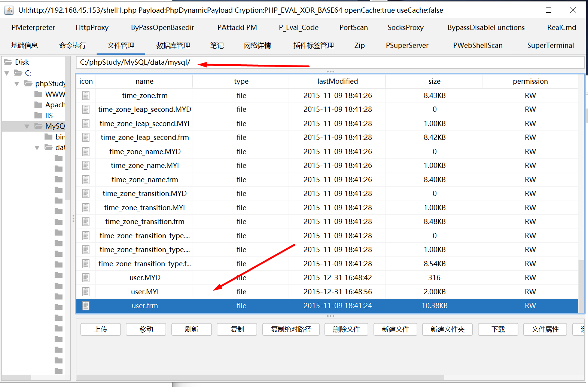Click the file icon for time_zone_transition.MYD
The width and height of the screenshot is (588, 387).
pos(86,193)
